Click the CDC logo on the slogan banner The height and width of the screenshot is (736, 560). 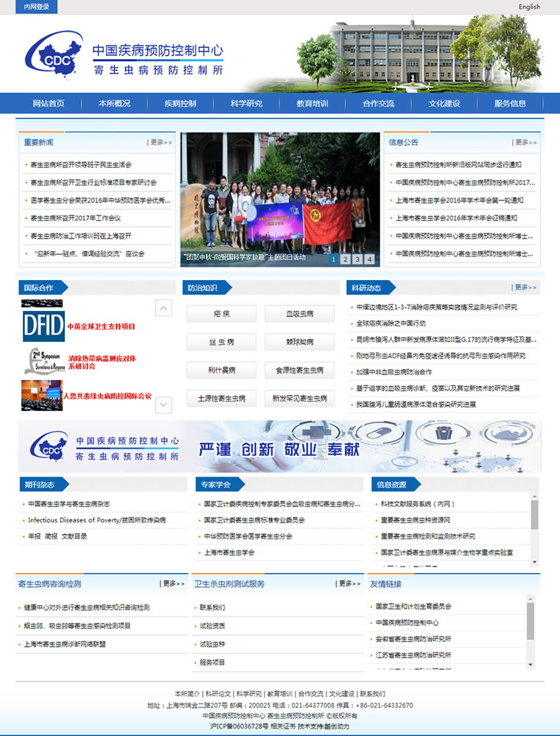[49, 446]
